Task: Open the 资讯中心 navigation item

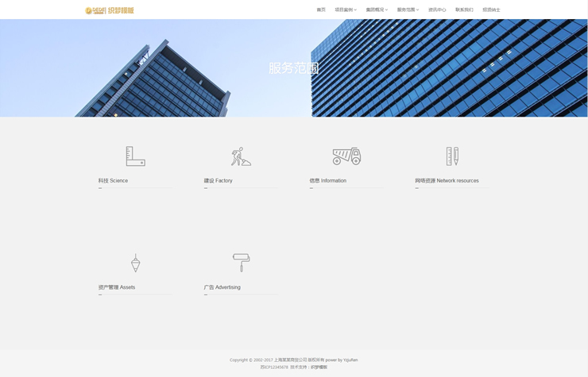Action: (x=437, y=10)
